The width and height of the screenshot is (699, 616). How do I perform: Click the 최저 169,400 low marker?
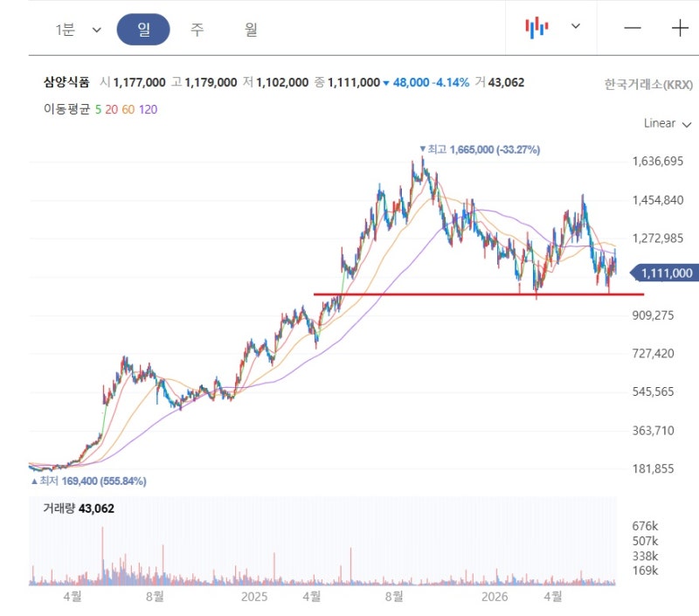pos(88,481)
